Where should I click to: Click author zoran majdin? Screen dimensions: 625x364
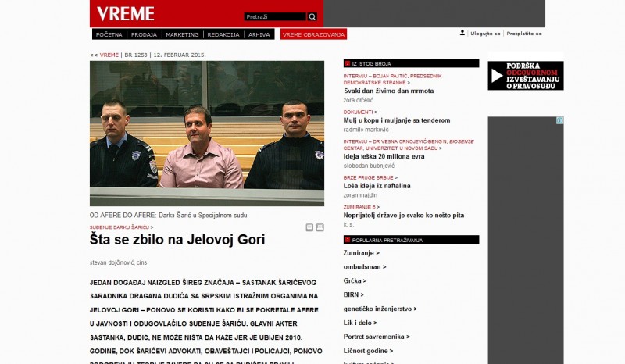tap(360, 195)
